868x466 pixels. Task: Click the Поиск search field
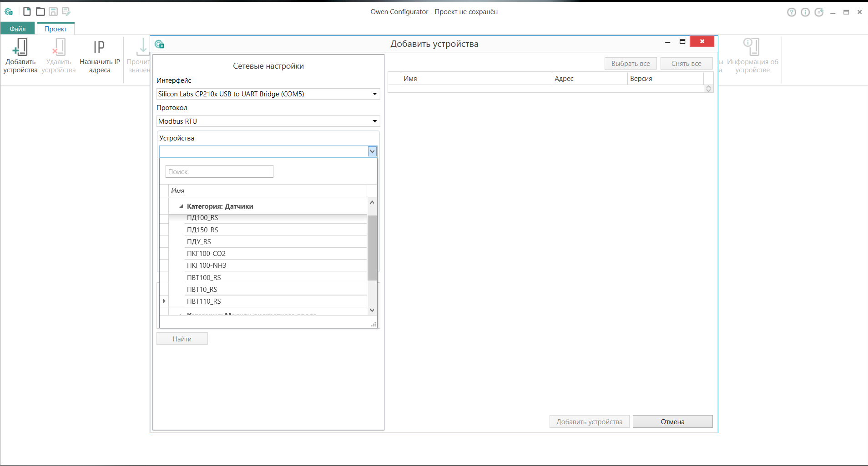tap(219, 171)
